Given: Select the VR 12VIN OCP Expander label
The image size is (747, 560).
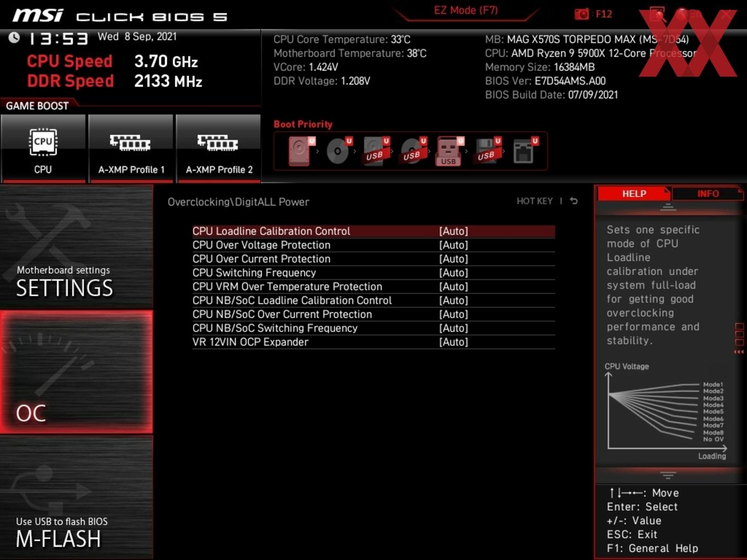Looking at the screenshot, I should coord(250,342).
